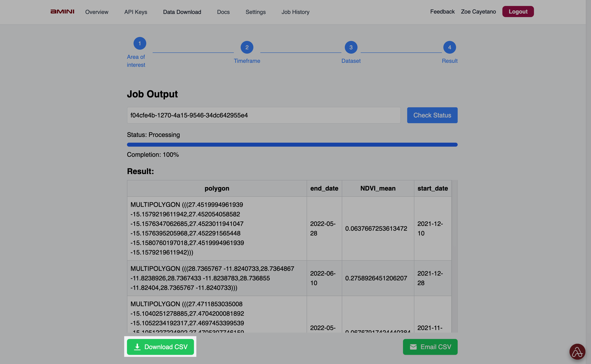591x364 pixels.
Task: Click the Download CSV button label
Action: click(166, 347)
